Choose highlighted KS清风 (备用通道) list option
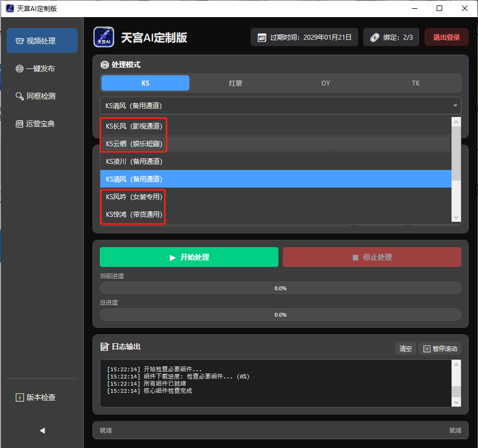The image size is (478, 448). point(276,179)
